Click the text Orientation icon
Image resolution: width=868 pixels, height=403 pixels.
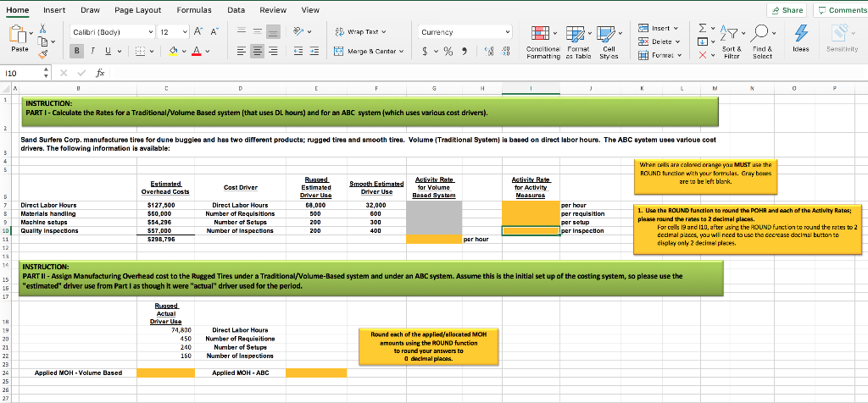298,32
